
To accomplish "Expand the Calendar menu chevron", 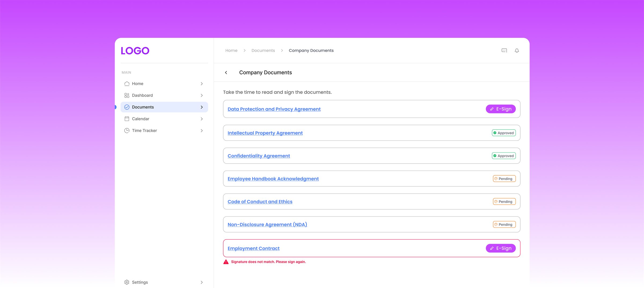I will pos(202,119).
